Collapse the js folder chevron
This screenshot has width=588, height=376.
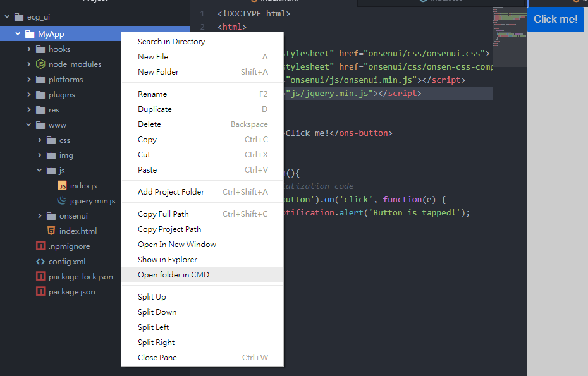[39, 170]
